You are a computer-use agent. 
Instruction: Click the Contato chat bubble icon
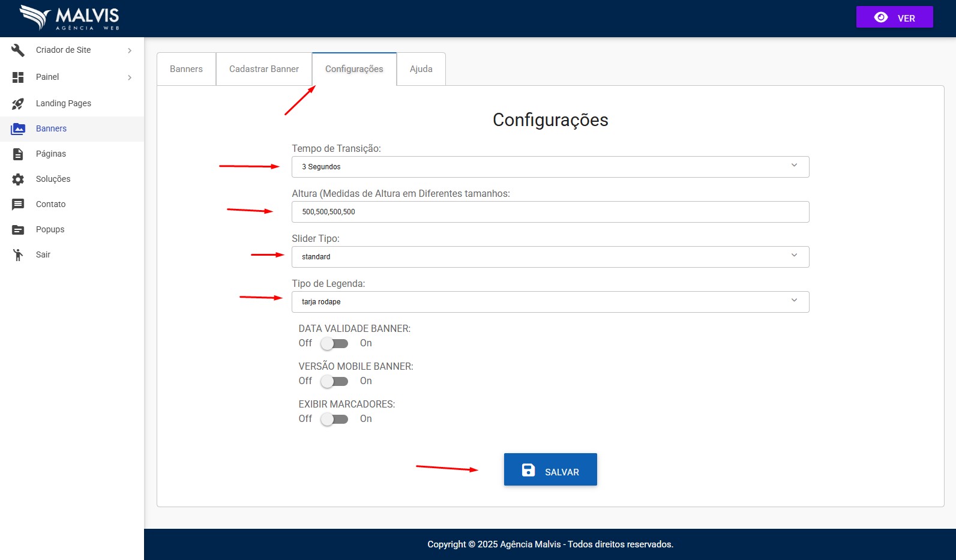coord(18,205)
